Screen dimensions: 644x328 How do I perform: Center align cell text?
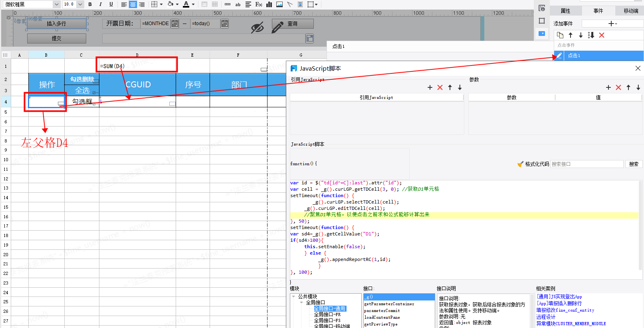point(133,4)
